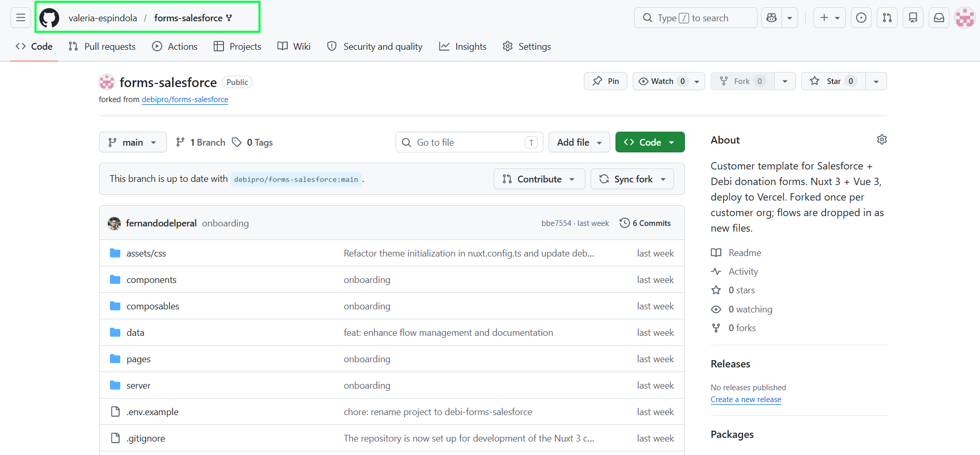This screenshot has width=980, height=455.
Task: Click the search magnifier in the header
Action: point(648,18)
